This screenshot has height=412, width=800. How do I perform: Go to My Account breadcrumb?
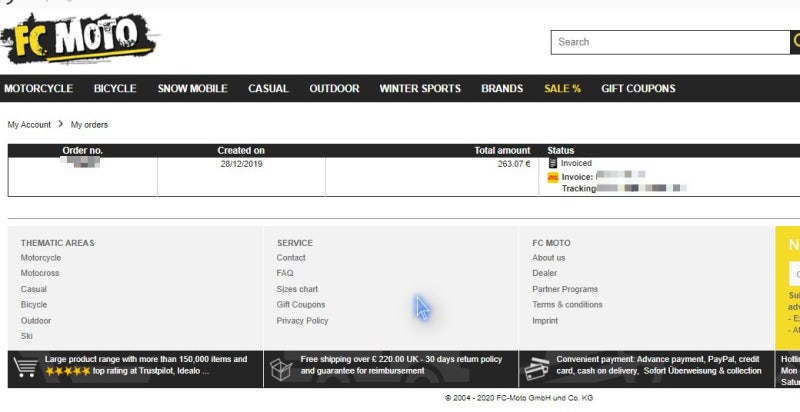pos(29,124)
